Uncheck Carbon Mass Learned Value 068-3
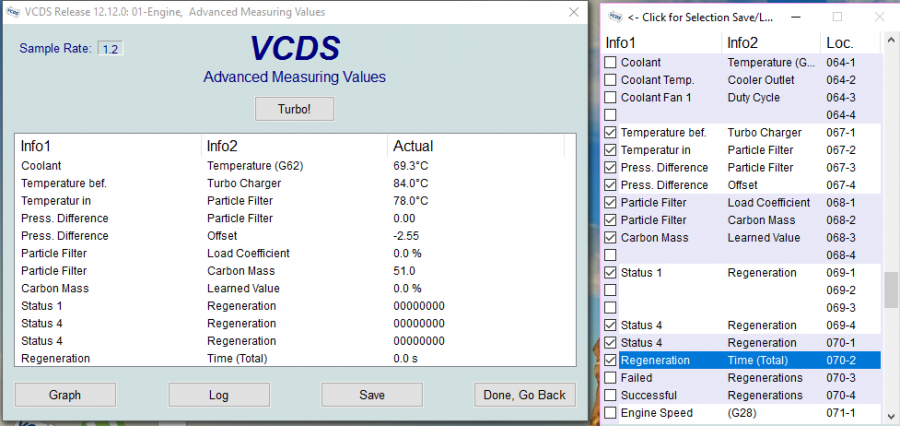 611,238
